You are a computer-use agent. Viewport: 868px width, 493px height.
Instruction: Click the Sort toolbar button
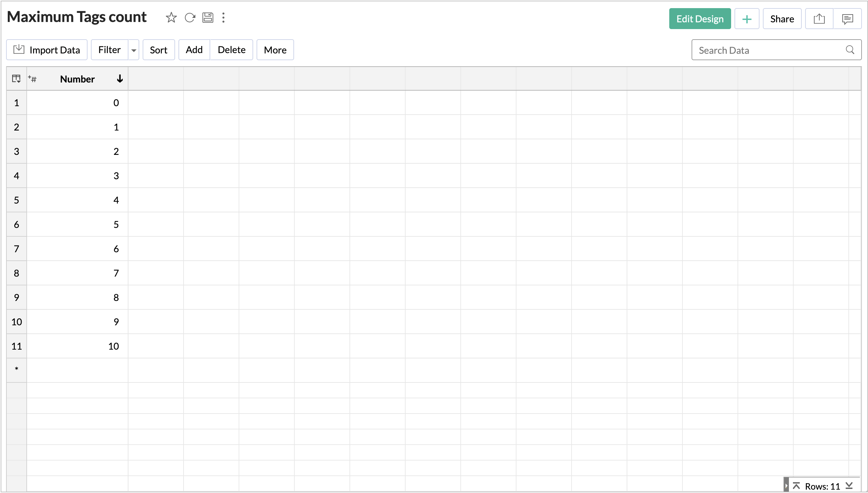pos(159,50)
